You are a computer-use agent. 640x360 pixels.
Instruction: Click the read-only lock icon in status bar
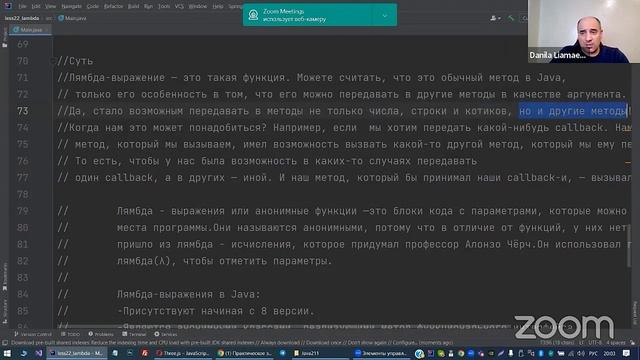(633, 342)
